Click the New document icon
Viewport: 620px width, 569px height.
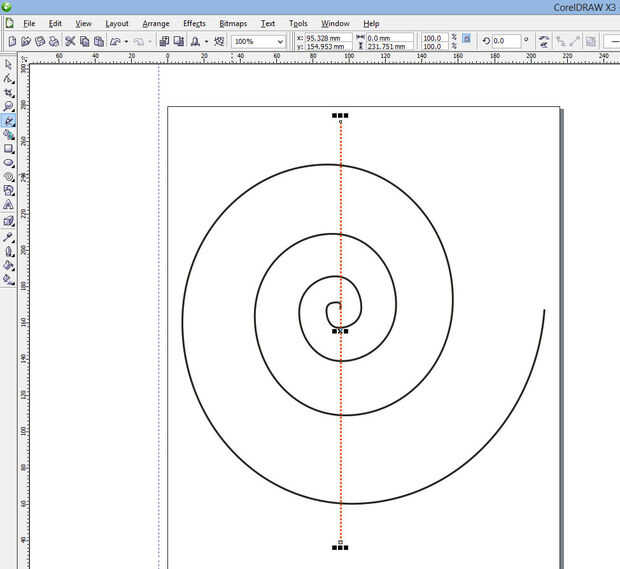coord(12,42)
